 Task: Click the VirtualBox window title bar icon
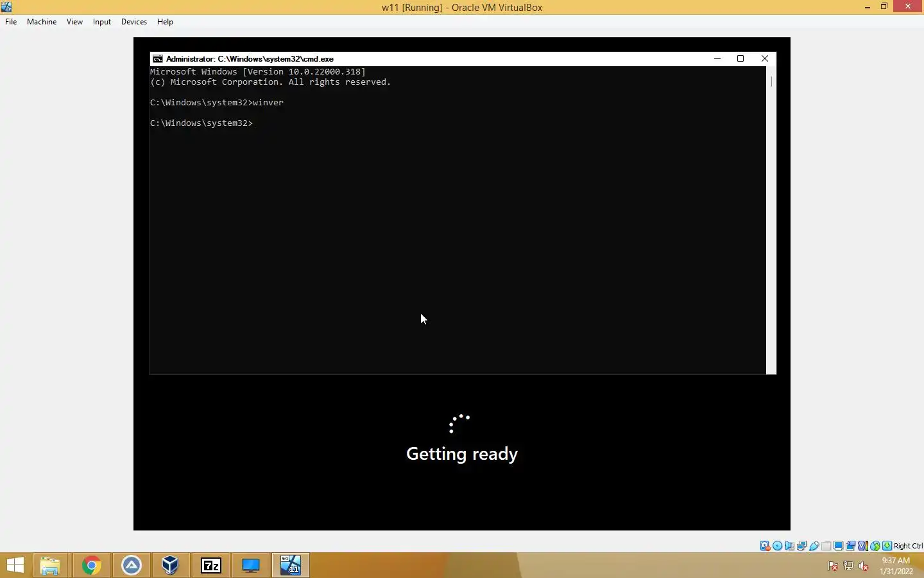coord(6,7)
